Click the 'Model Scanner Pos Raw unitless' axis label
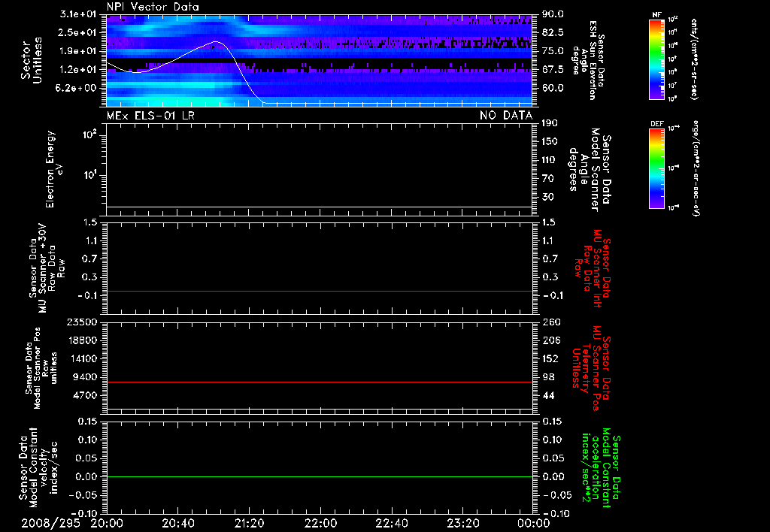Viewport: 770px width, 532px height. point(41,368)
